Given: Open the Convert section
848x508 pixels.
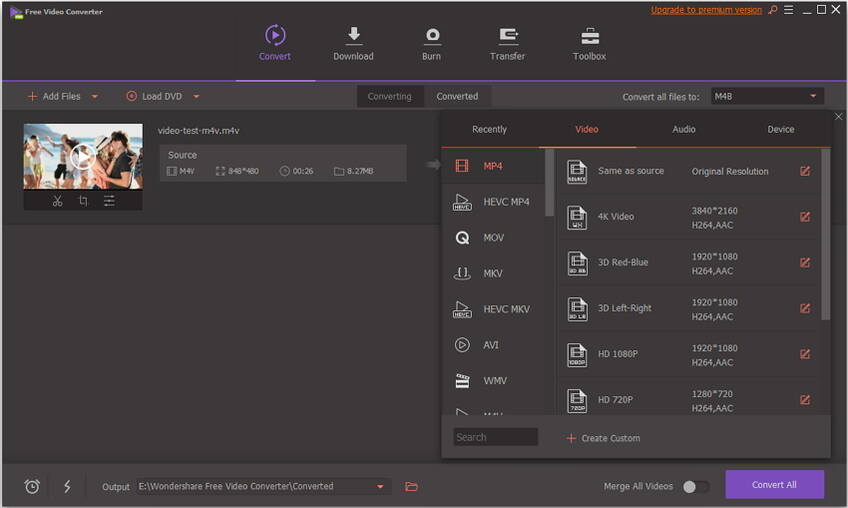Looking at the screenshot, I should pos(275,43).
